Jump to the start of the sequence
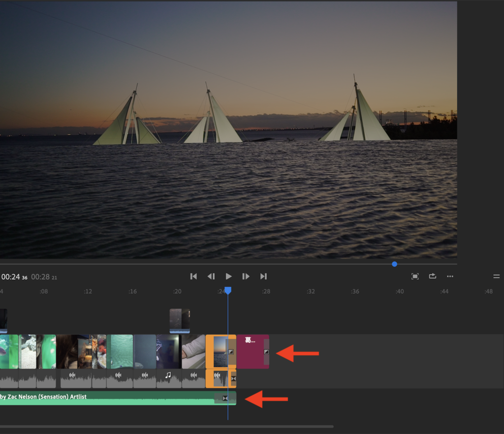This screenshot has width=504, height=434. 193,276
